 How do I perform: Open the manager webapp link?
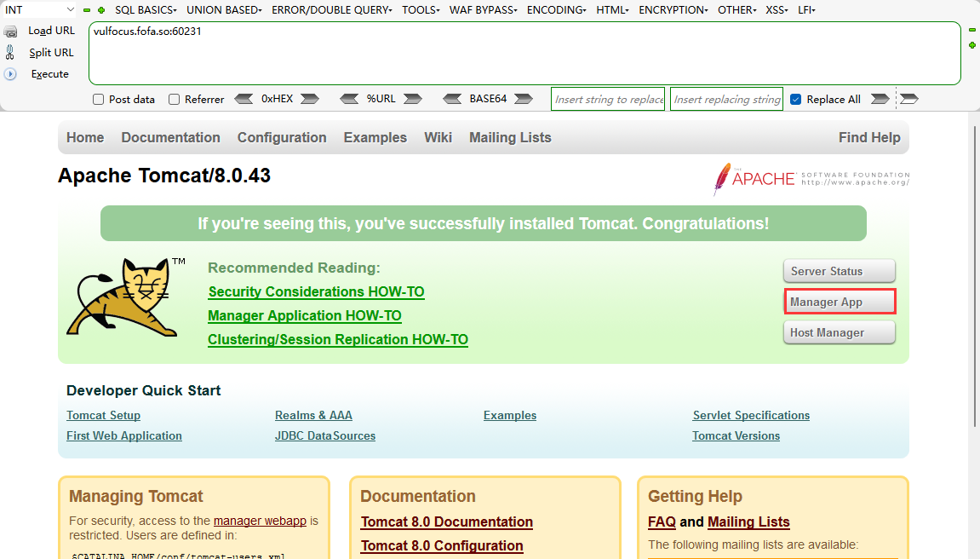(x=260, y=521)
